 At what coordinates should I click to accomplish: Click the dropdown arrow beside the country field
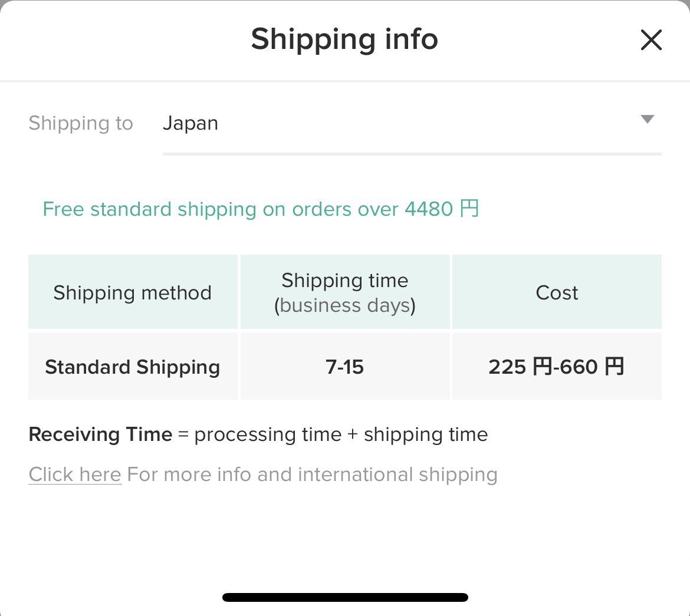tap(647, 120)
